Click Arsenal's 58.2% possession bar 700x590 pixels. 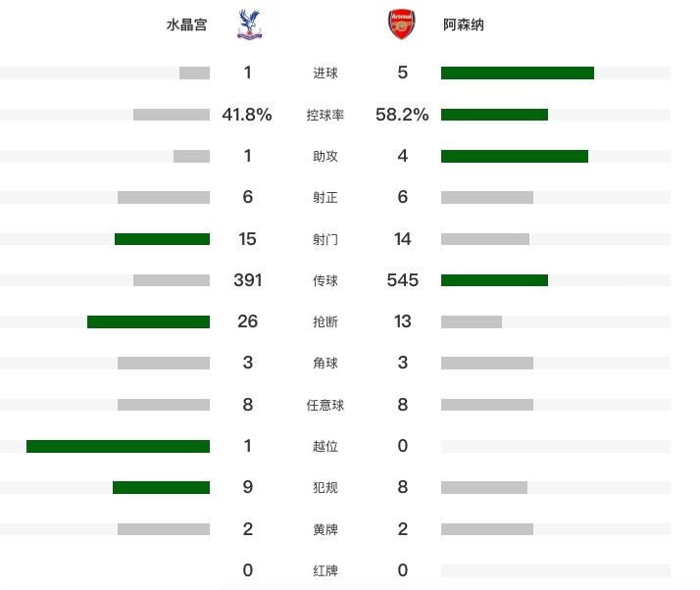click(x=494, y=115)
